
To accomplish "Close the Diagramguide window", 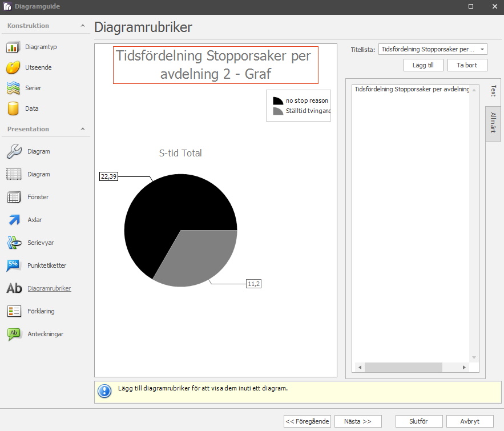I will (495, 6).
